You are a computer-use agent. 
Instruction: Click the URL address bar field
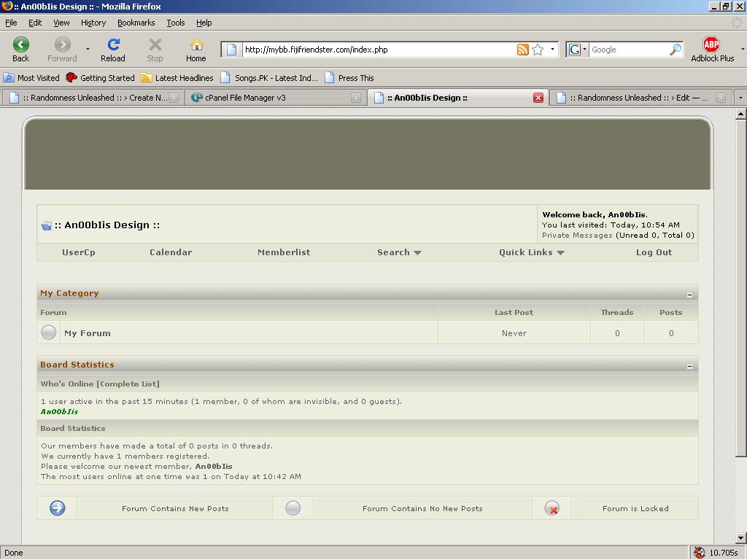(376, 50)
